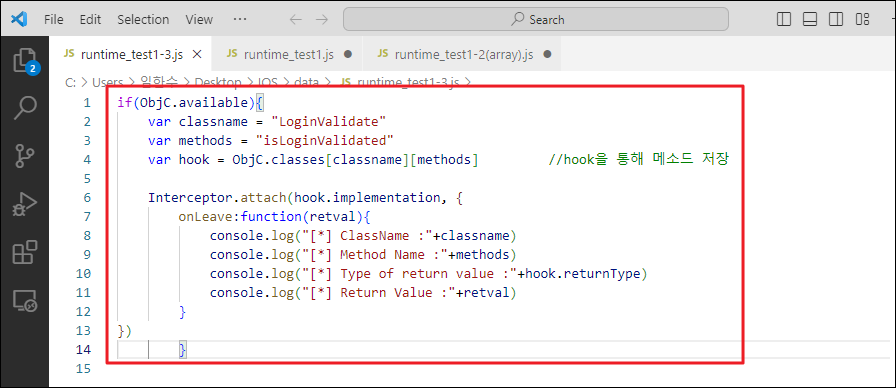896x388 pixels.
Task: Click hook.returnType on line 10
Action: point(582,274)
